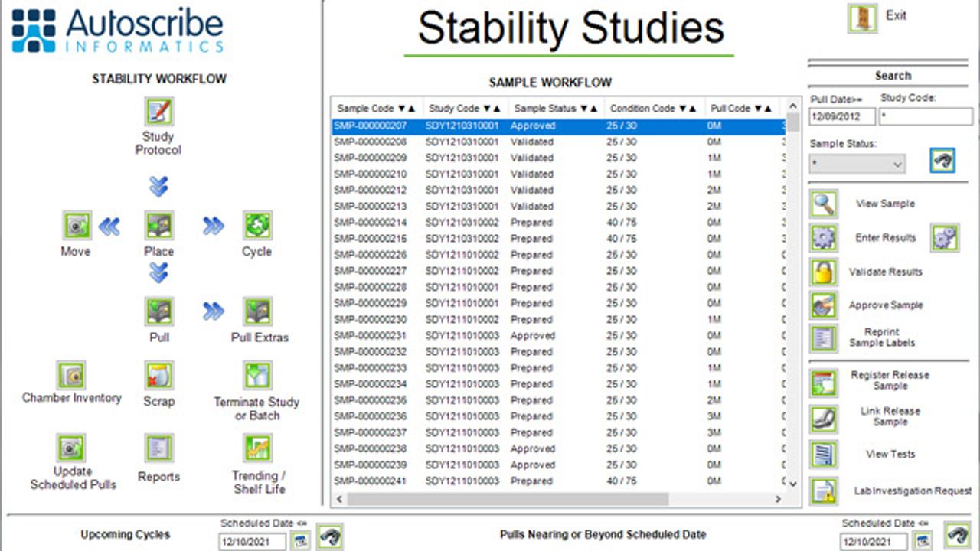Image resolution: width=980 pixels, height=551 pixels.
Task: Click the View Sample label
Action: tap(885, 204)
